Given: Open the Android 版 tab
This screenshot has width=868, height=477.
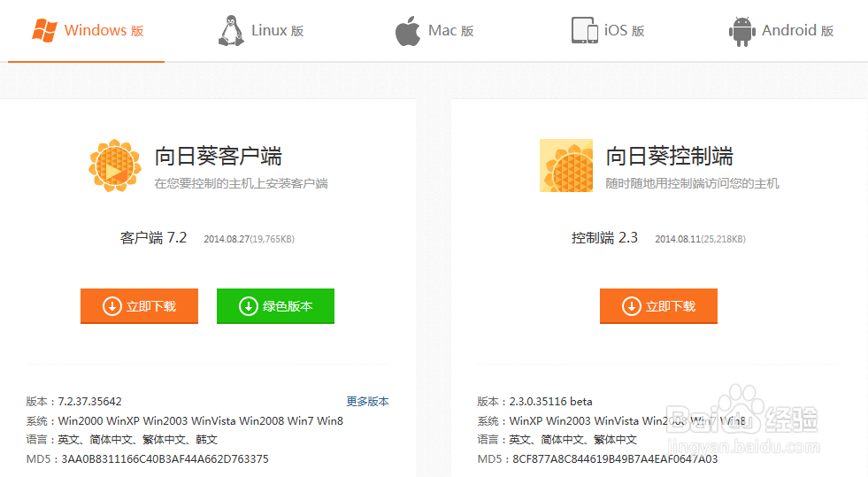Looking at the screenshot, I should (x=781, y=31).
